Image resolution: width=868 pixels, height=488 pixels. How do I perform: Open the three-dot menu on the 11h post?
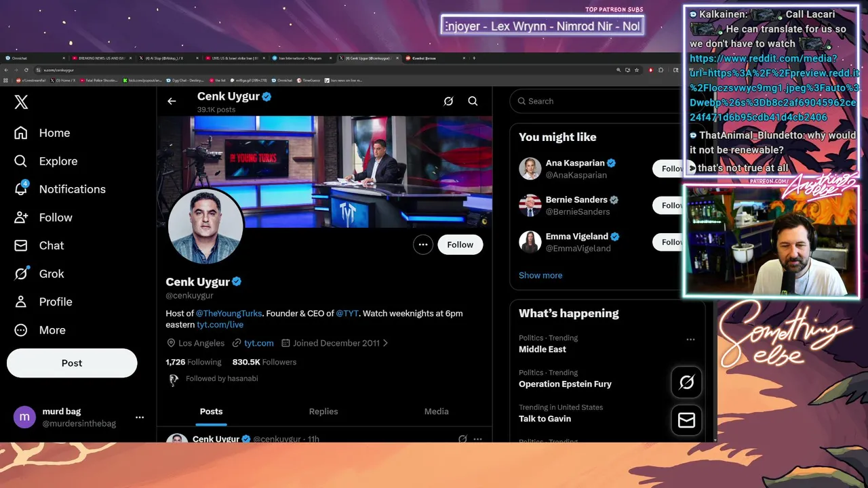point(477,439)
